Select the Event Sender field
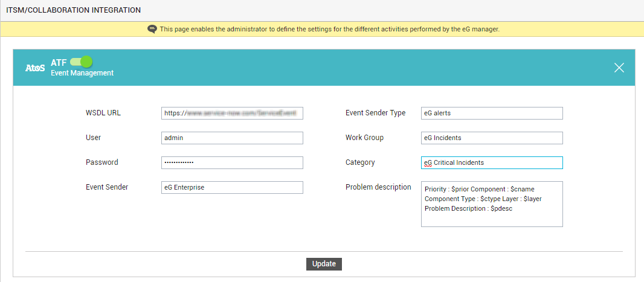The height and width of the screenshot is (282, 644). (232, 188)
